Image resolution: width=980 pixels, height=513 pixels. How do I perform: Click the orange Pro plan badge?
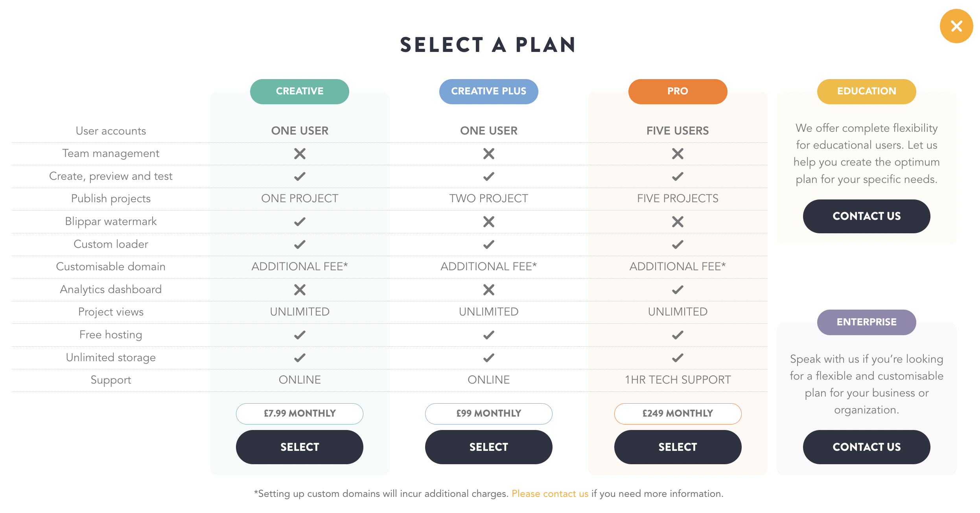tap(678, 91)
